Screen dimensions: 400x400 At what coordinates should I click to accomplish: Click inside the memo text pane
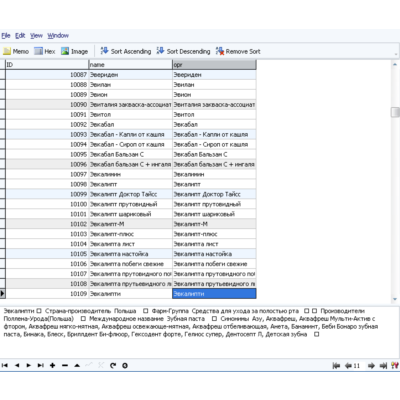[199, 332]
